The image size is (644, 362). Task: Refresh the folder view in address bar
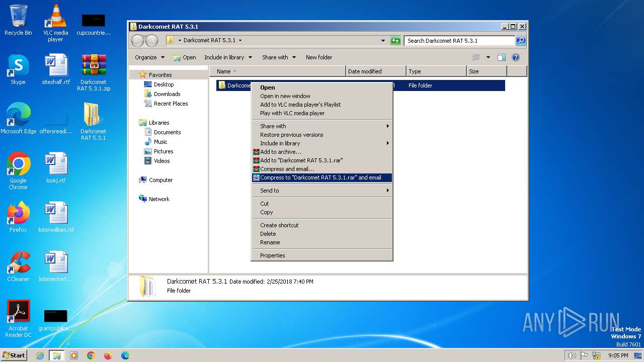[x=395, y=41]
